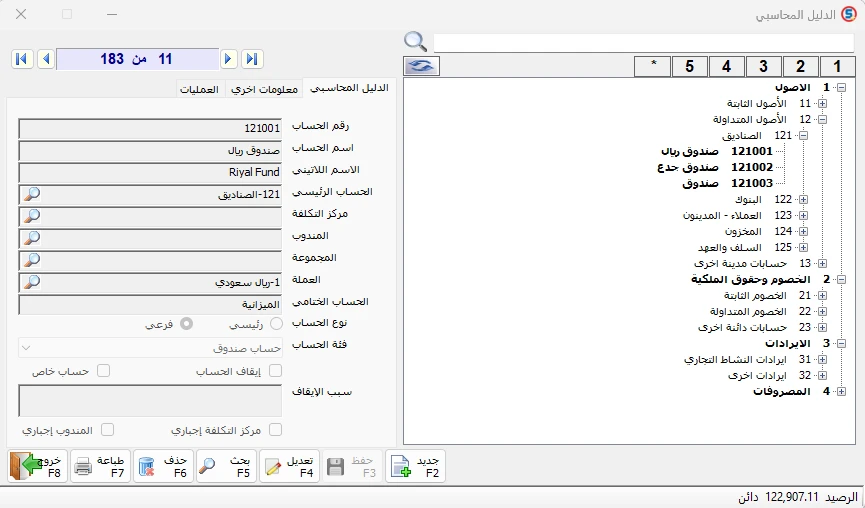Click the tree search input box

(644, 42)
